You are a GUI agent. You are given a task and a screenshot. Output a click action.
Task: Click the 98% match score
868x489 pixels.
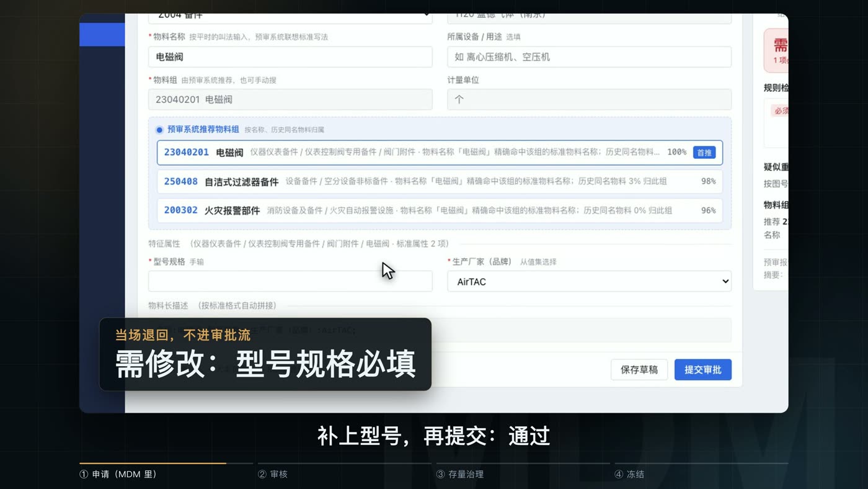click(x=708, y=182)
